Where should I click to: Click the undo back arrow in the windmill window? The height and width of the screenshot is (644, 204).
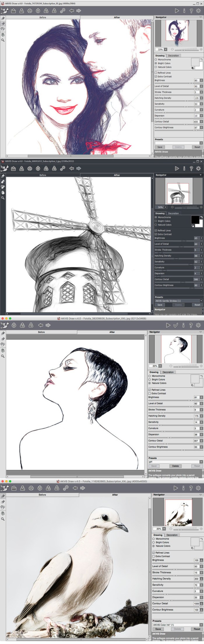pos(72,168)
